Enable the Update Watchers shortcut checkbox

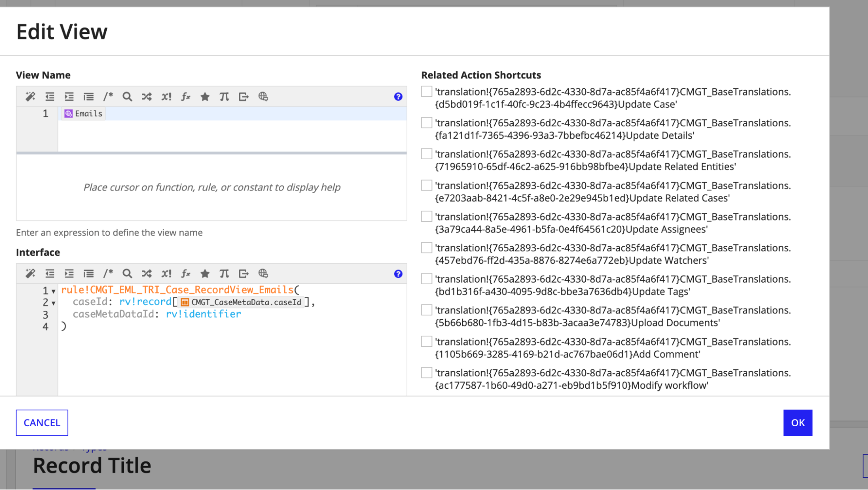point(427,248)
